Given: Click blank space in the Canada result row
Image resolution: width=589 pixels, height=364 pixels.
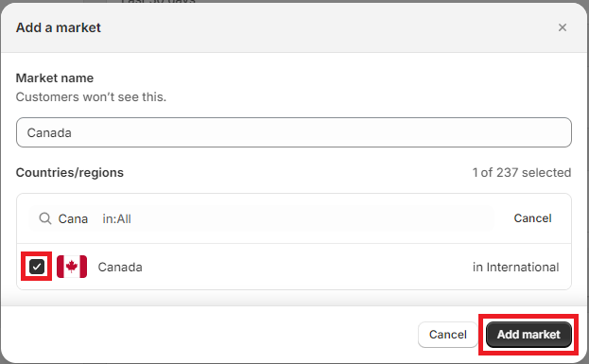Looking at the screenshot, I should (301, 267).
